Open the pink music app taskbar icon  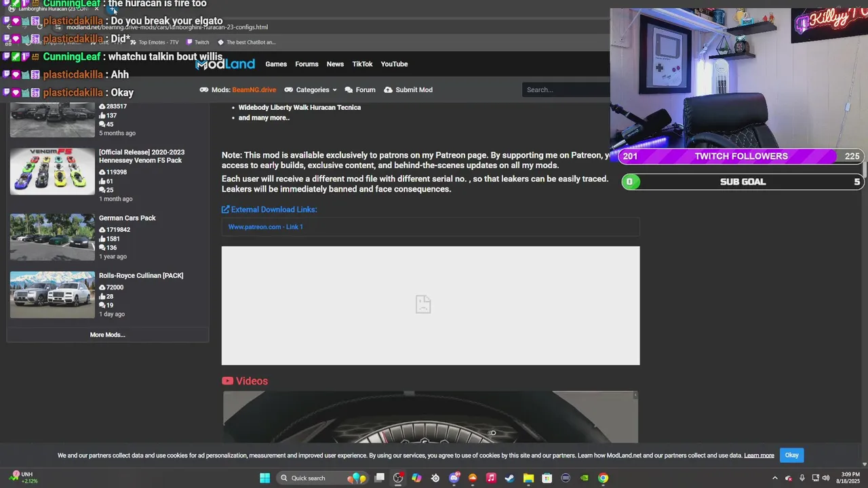click(x=491, y=478)
